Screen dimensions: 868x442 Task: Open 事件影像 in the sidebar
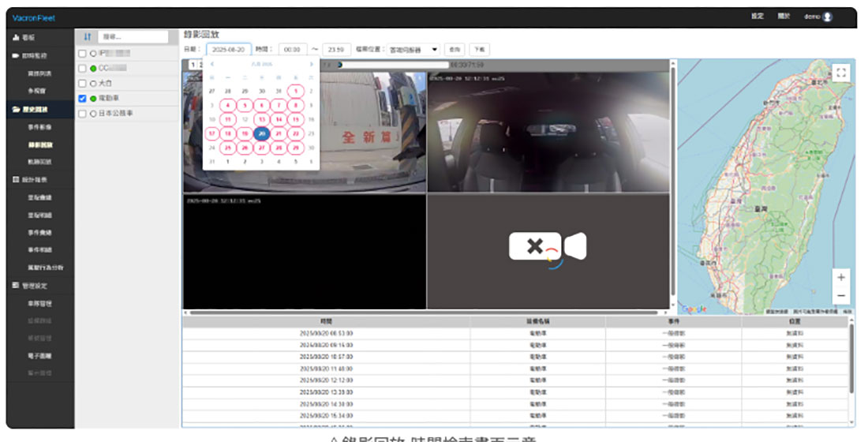point(39,128)
